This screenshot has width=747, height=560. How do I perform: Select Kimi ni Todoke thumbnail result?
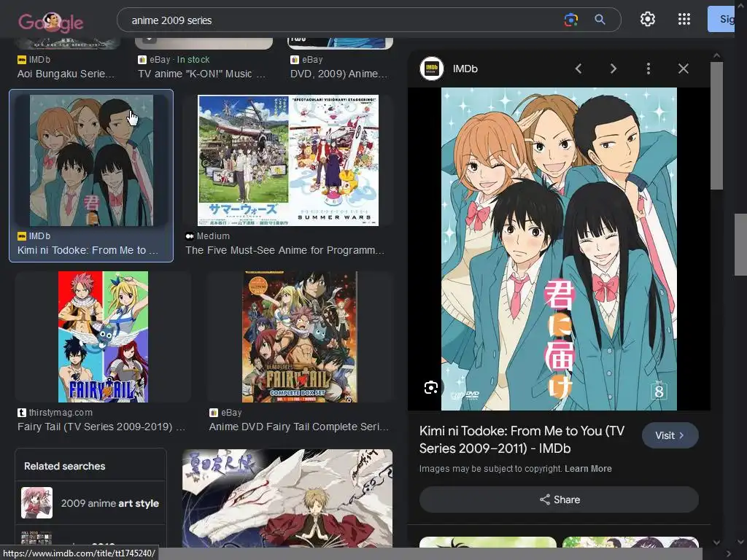pos(91,160)
